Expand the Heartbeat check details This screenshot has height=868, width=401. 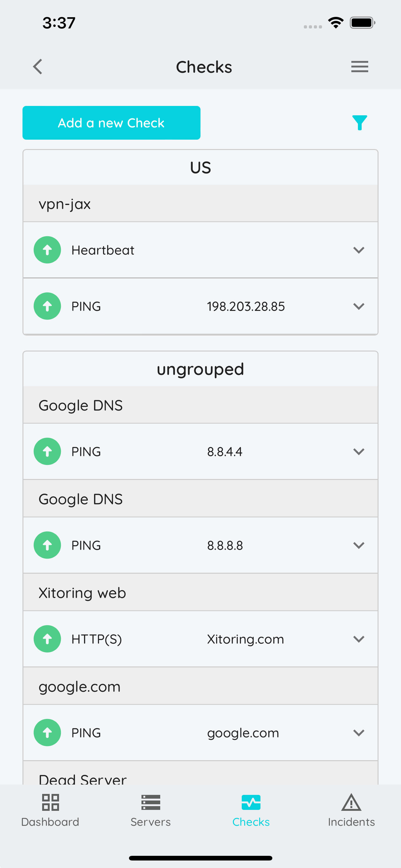[x=358, y=250]
